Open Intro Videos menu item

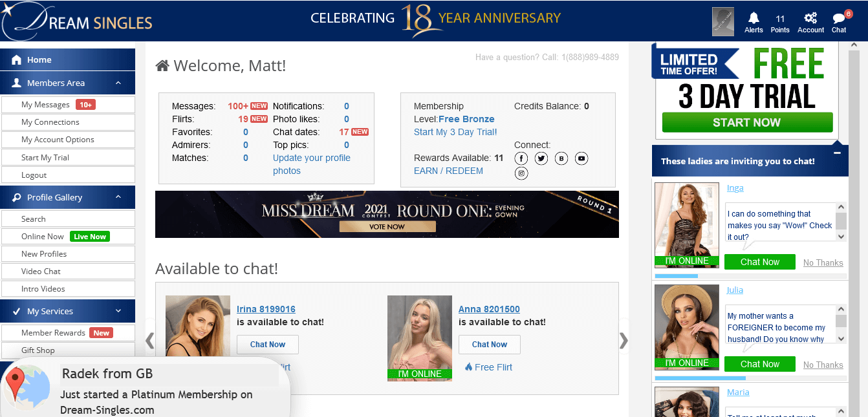coord(69,289)
